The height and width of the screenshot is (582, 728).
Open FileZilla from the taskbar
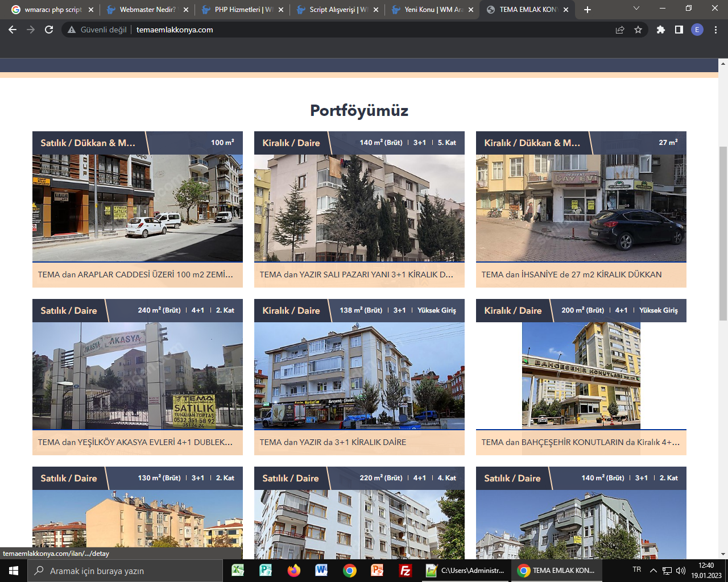(x=406, y=571)
